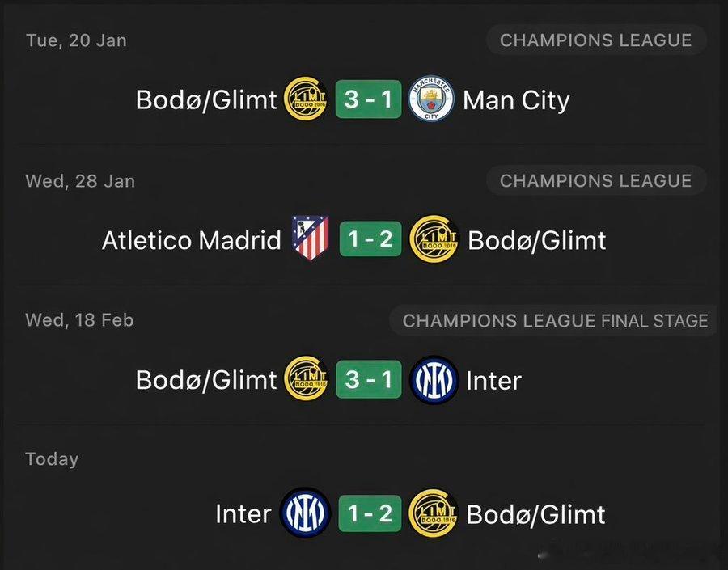Select Inter crest in Today's match
Screen dimensions: 728x570
coord(304,513)
